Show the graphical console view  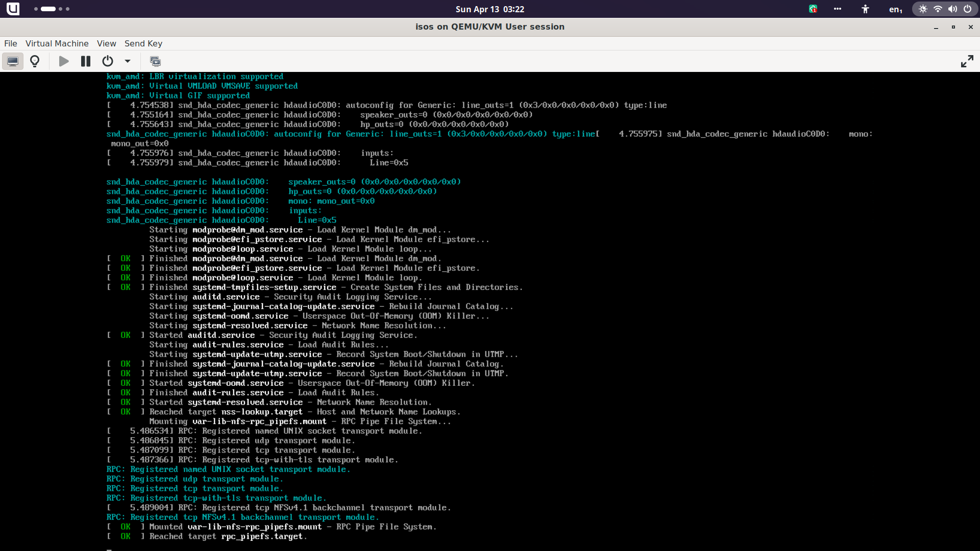click(x=13, y=61)
